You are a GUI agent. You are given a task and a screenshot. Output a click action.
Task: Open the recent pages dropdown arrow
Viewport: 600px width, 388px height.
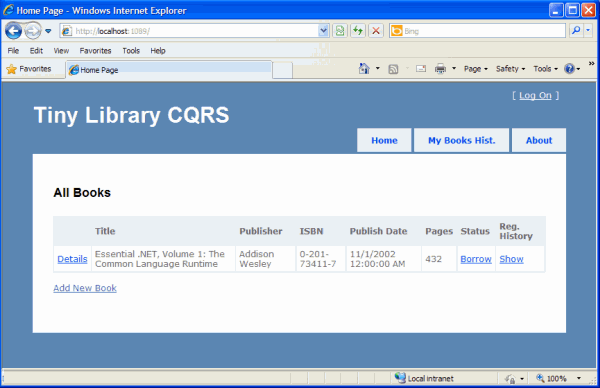48,31
